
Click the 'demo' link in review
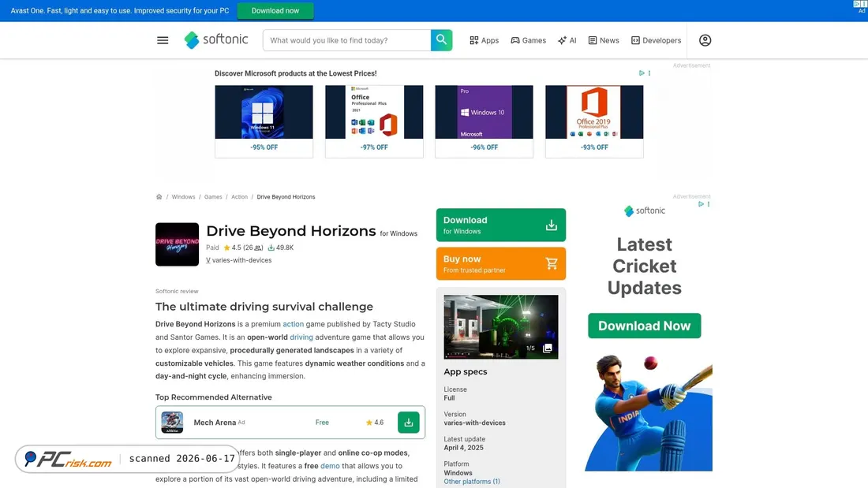tap(330, 466)
